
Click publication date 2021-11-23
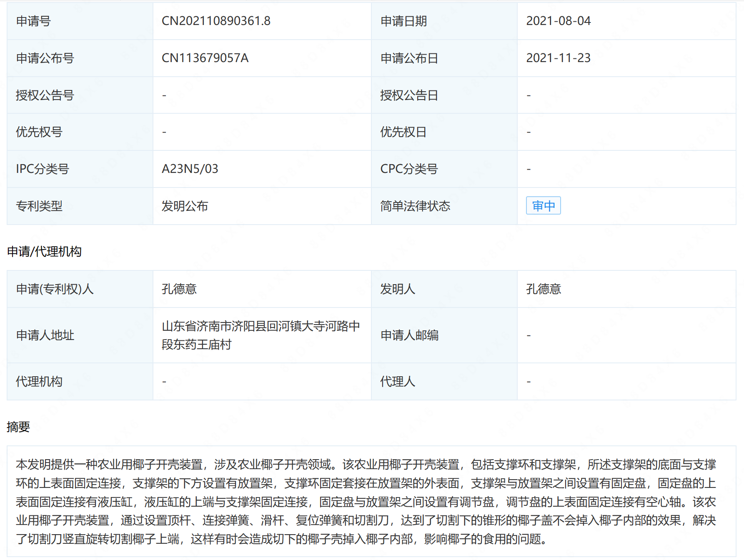coord(558,58)
